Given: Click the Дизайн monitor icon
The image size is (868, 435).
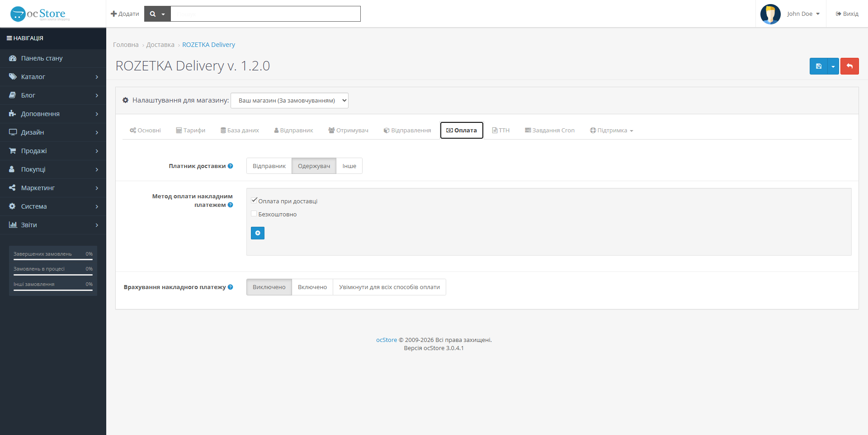Looking at the screenshot, I should point(13,132).
